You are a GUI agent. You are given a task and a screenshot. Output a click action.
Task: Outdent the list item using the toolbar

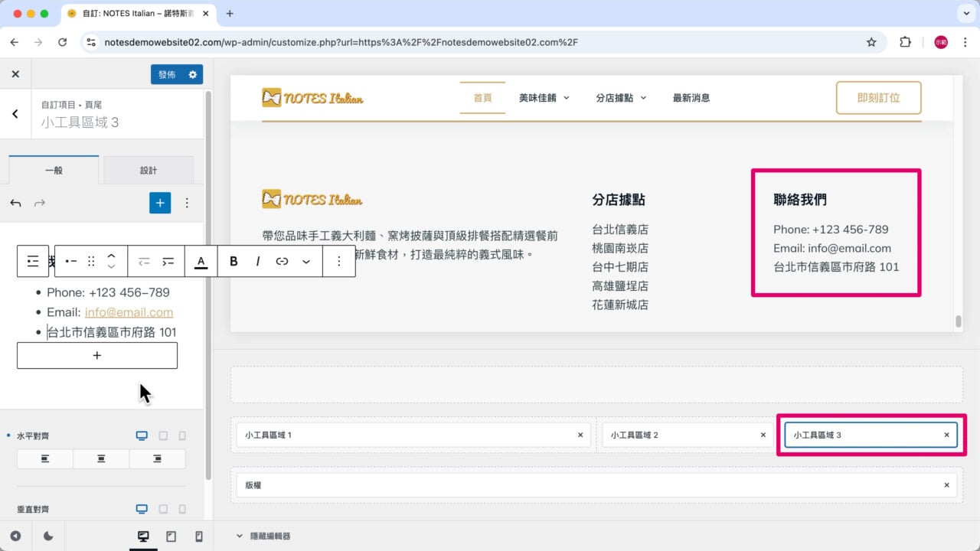144,261
